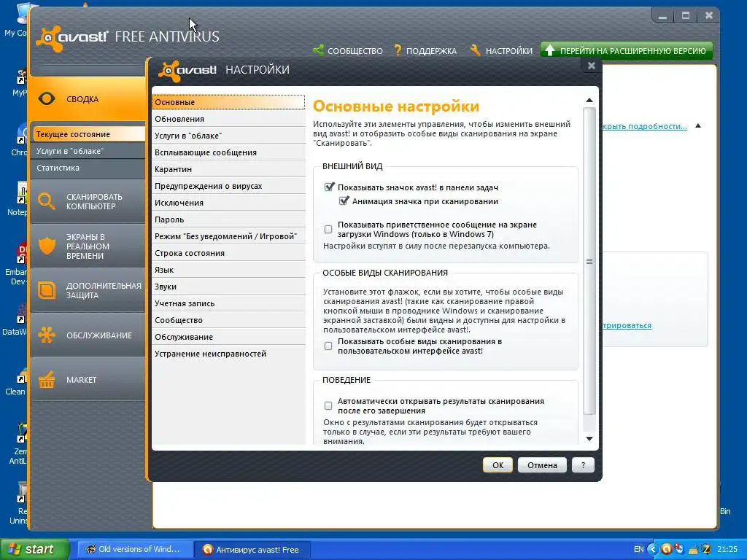
Task: Select the Основные settings category
Action: tap(228, 102)
